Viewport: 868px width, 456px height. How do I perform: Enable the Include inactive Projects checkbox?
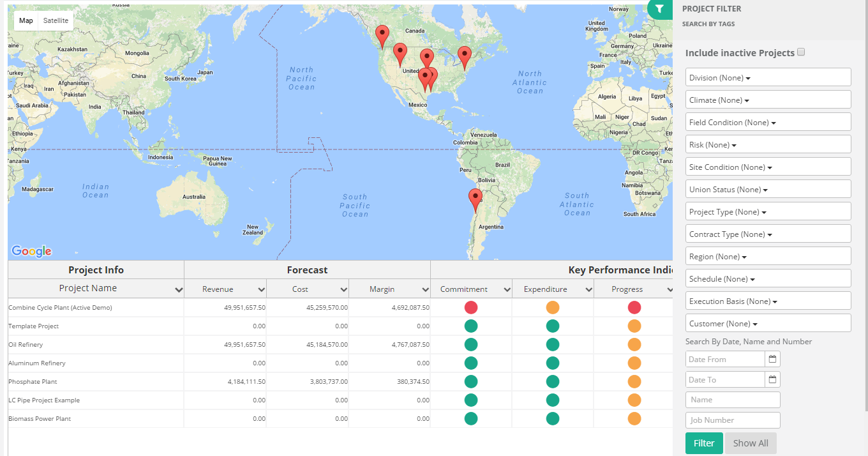(x=800, y=52)
